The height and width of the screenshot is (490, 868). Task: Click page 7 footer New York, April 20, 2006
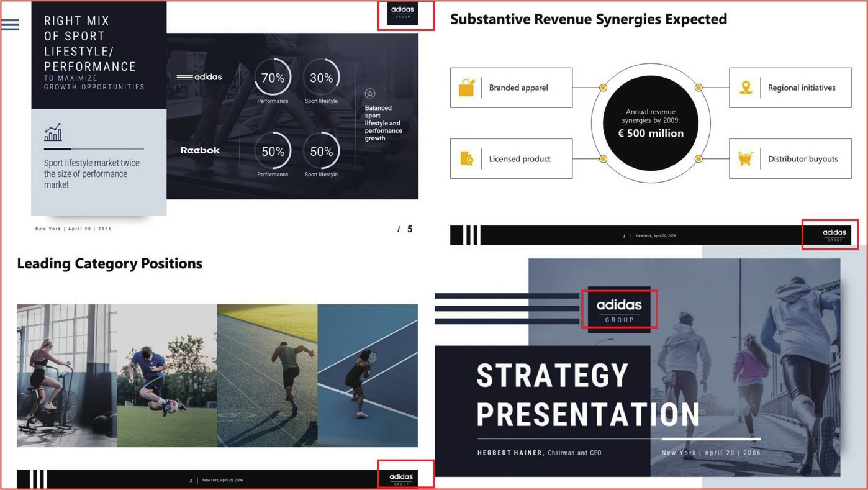[x=656, y=236]
